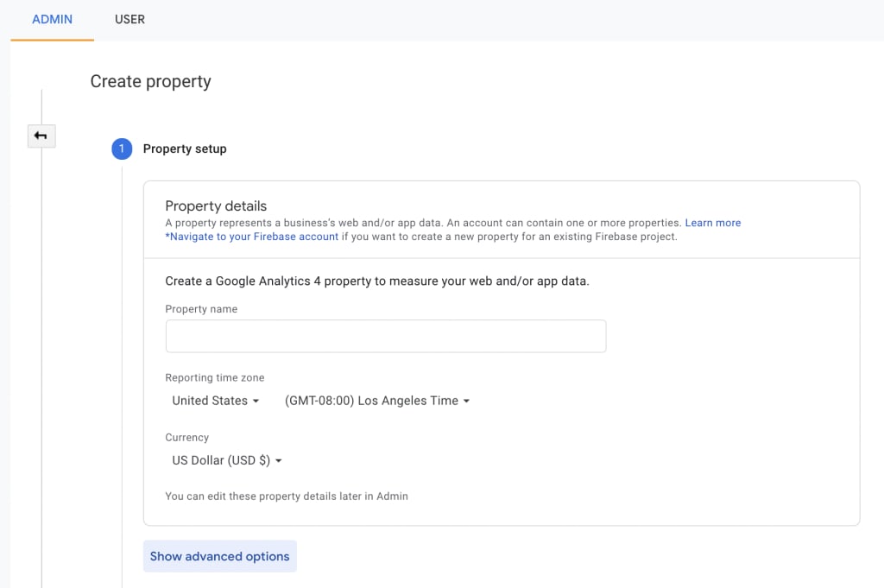Open the US Dollar currency dropdown
884x588 pixels.
tap(227, 460)
